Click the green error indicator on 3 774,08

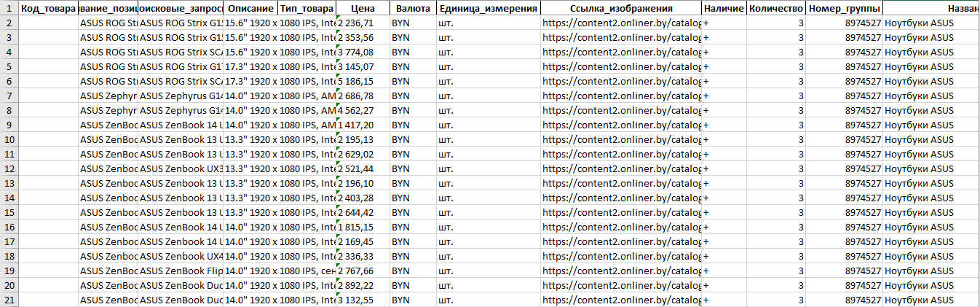[339, 47]
